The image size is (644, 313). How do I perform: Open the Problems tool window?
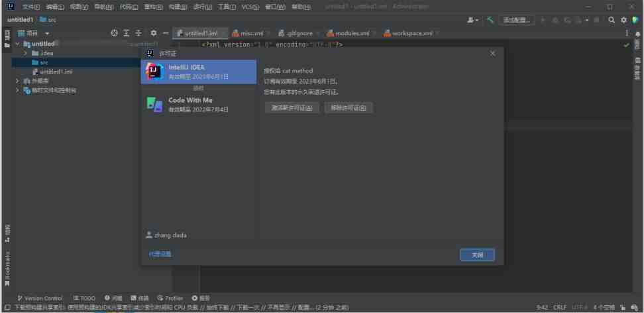(113, 298)
